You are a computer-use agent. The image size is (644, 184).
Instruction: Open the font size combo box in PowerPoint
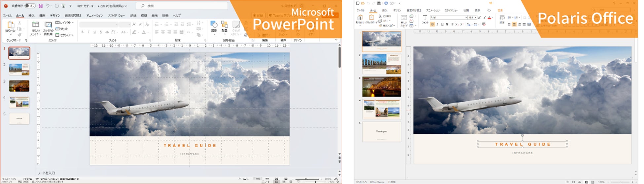click(125, 24)
